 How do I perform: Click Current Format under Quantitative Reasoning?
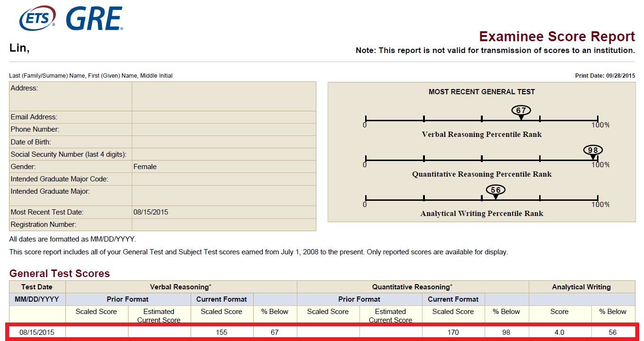(x=453, y=299)
